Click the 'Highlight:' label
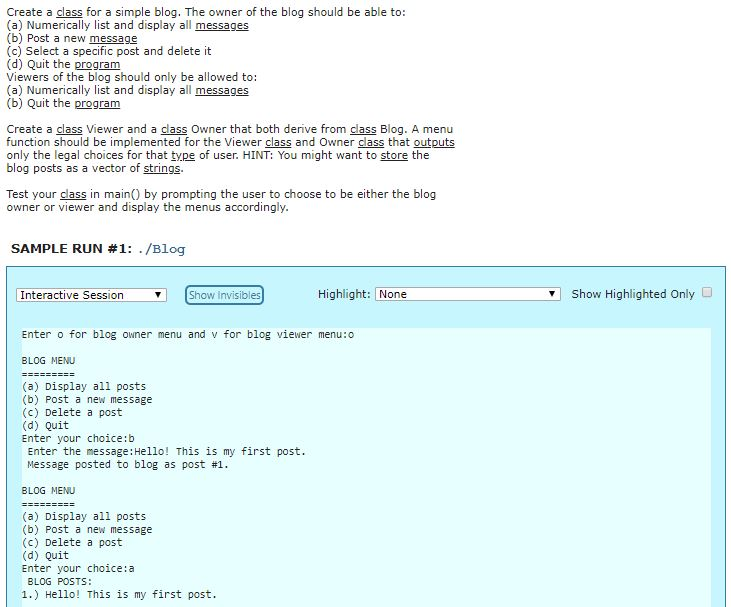The height and width of the screenshot is (607, 731). pyautogui.click(x=344, y=294)
